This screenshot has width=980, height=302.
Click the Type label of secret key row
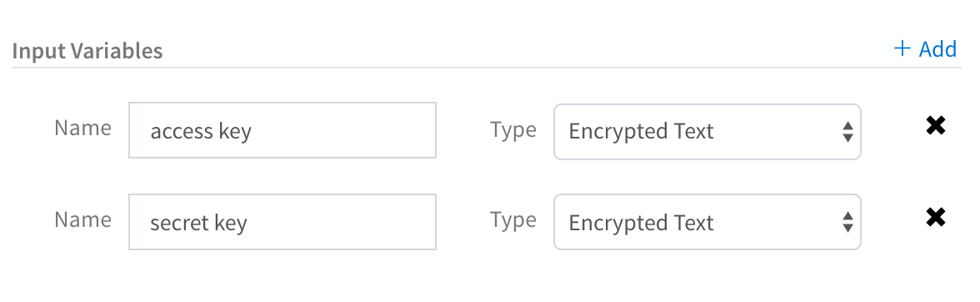(513, 220)
